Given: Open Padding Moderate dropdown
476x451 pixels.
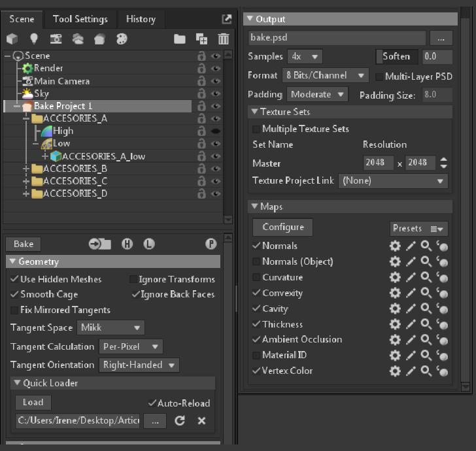Looking at the screenshot, I should pos(317,94).
